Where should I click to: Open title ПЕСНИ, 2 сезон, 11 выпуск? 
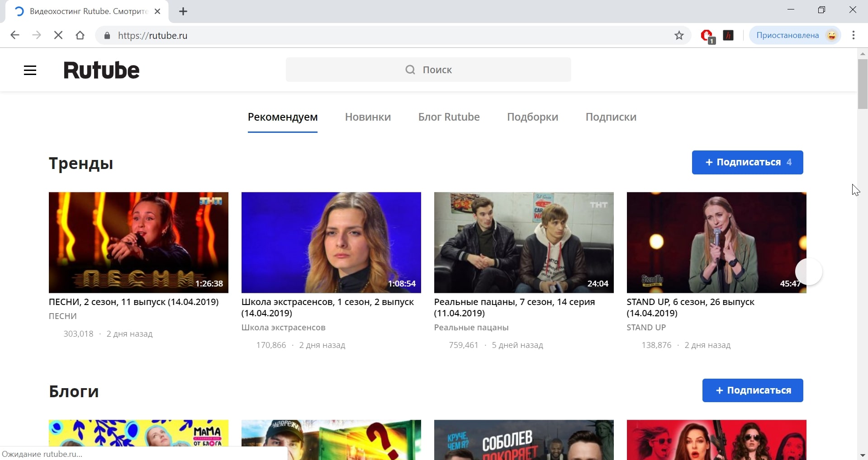point(134,302)
